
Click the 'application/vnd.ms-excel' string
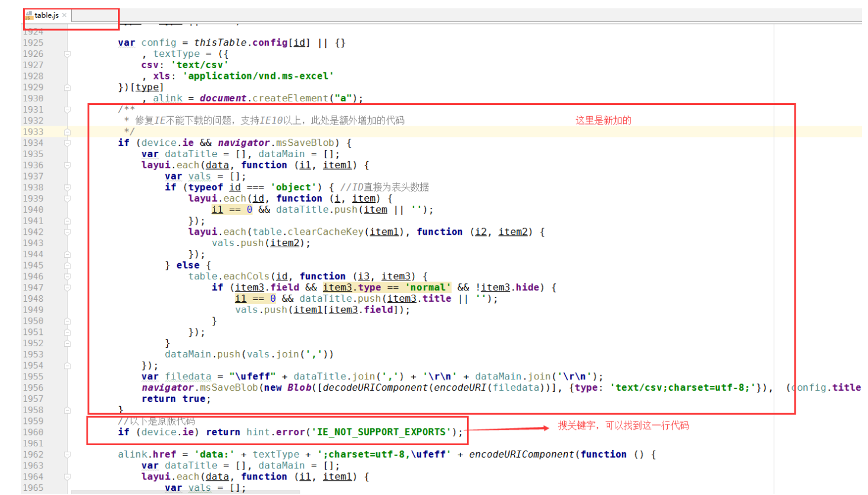tap(258, 76)
